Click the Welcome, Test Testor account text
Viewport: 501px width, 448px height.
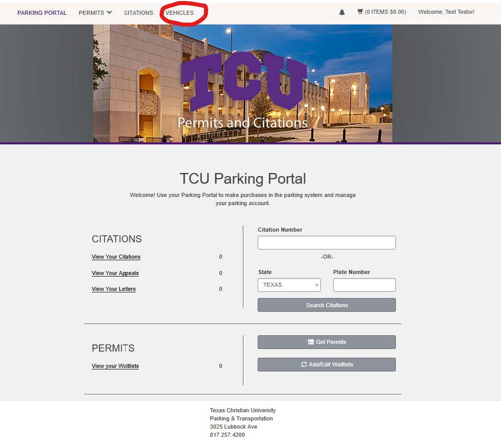[446, 12]
